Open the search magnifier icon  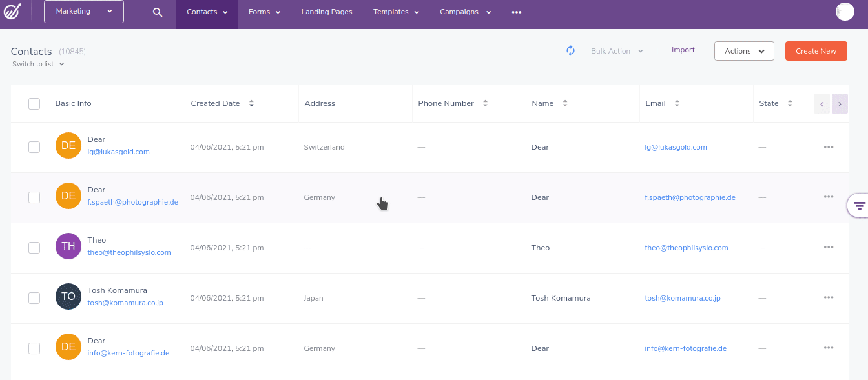158,12
